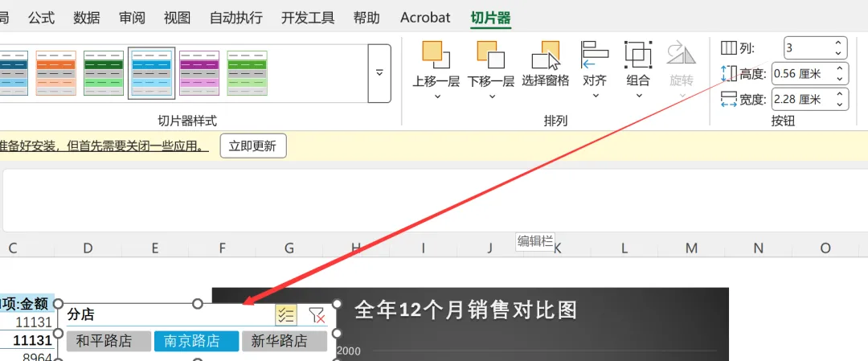Increase the button 高度 value
This screenshot has height=361, width=868.
(x=840, y=68)
